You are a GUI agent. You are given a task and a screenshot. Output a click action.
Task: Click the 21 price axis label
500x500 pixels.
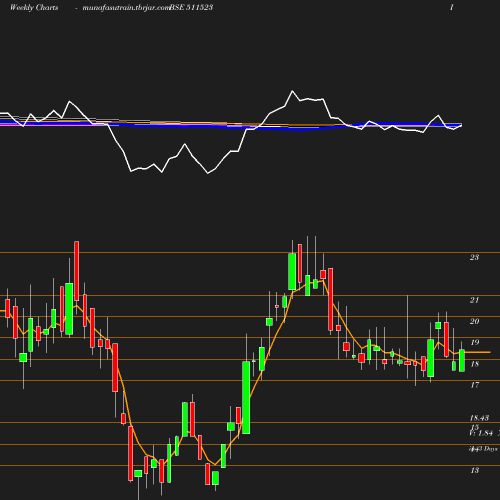coord(474,300)
